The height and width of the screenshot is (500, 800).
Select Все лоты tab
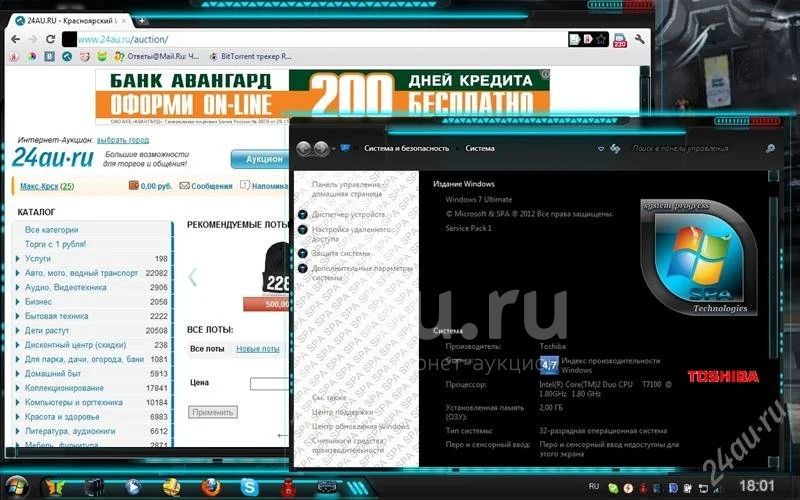(x=207, y=349)
